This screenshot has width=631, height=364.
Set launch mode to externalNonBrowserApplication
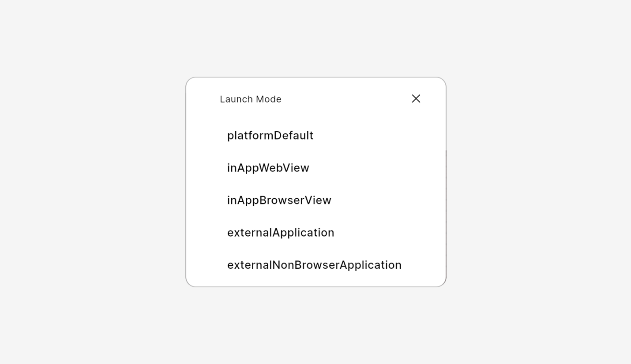pos(314,265)
